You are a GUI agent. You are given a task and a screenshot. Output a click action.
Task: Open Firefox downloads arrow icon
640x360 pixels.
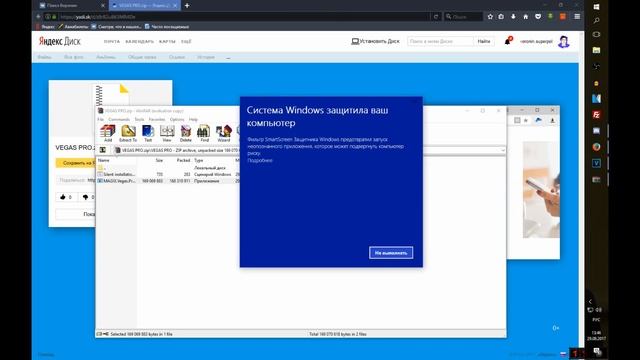(x=513, y=17)
